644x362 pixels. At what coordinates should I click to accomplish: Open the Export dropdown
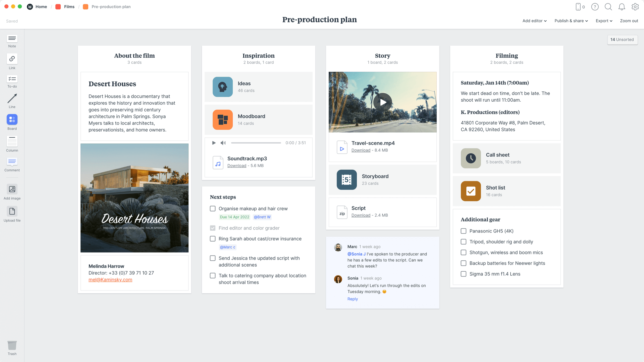click(x=603, y=21)
